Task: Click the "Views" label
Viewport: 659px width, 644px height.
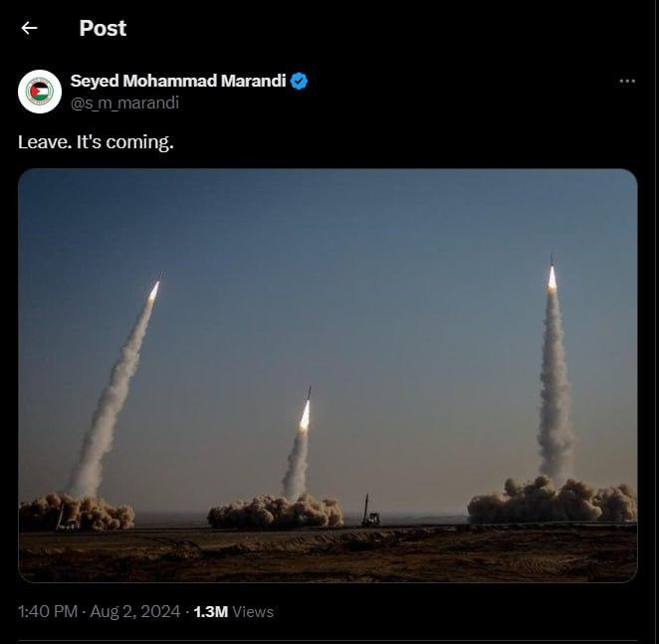Action: pyautogui.click(x=253, y=612)
